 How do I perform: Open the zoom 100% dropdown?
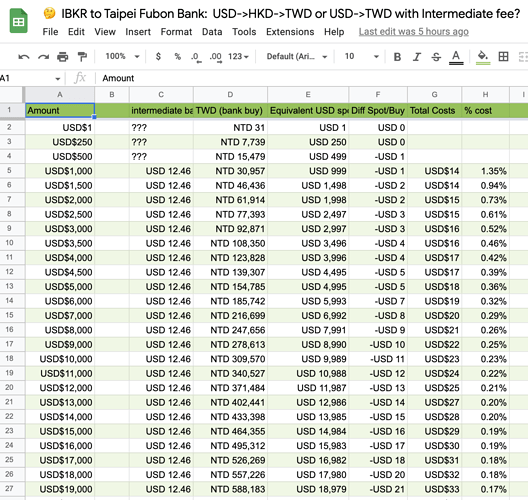pos(122,56)
